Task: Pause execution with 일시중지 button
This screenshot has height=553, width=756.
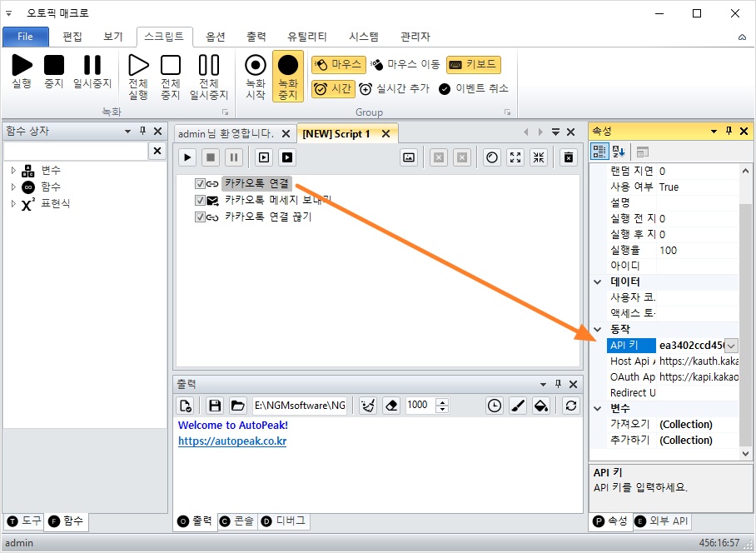Action: pyautogui.click(x=92, y=72)
